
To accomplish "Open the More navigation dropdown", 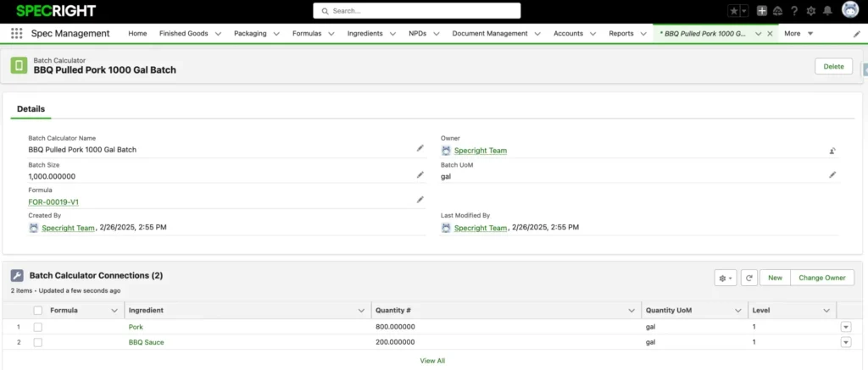I will (x=798, y=34).
